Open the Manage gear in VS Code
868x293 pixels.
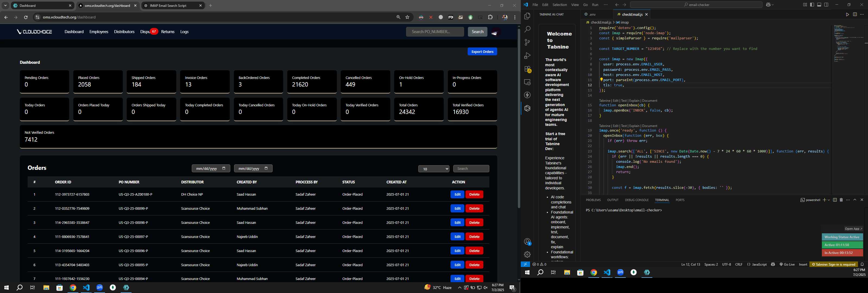[x=527, y=254]
